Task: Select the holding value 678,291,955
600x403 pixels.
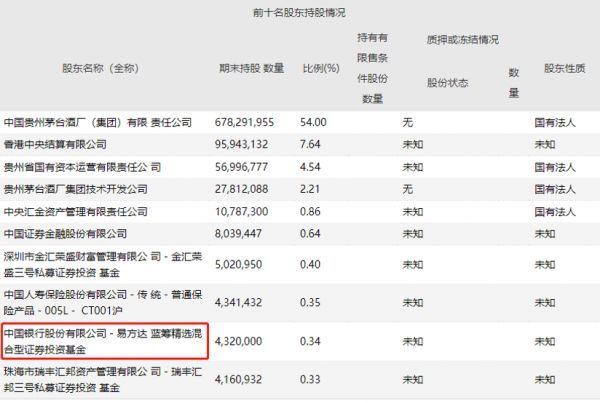Action: (x=244, y=122)
